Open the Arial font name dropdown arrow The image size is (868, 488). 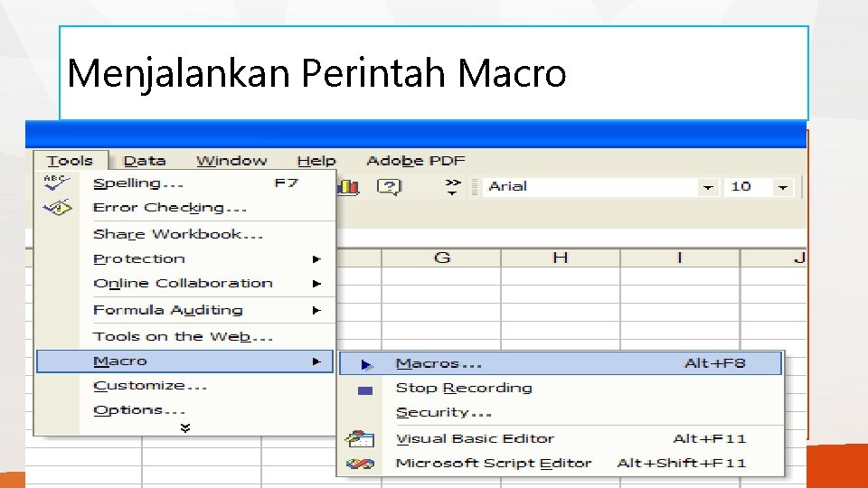[x=707, y=188]
